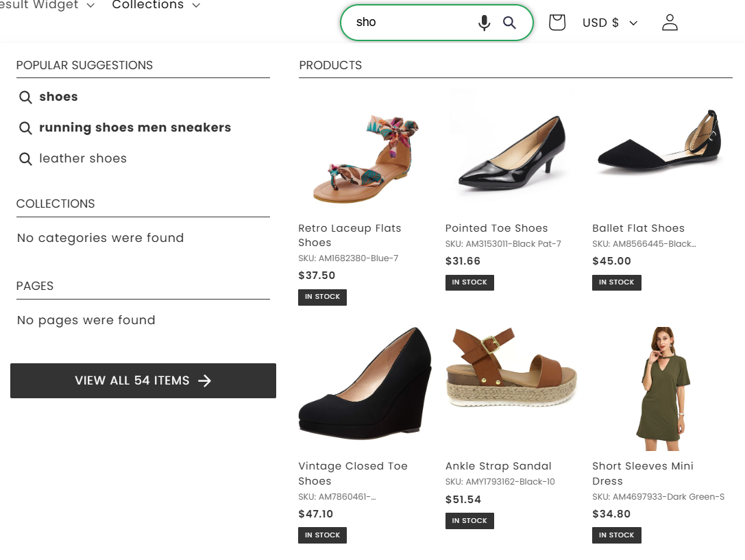Expand the Collections menu chevron
The image size is (745, 560).
click(196, 5)
